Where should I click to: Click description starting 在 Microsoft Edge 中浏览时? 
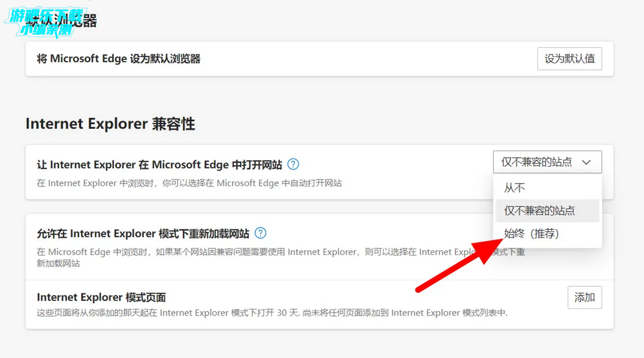click(x=281, y=257)
